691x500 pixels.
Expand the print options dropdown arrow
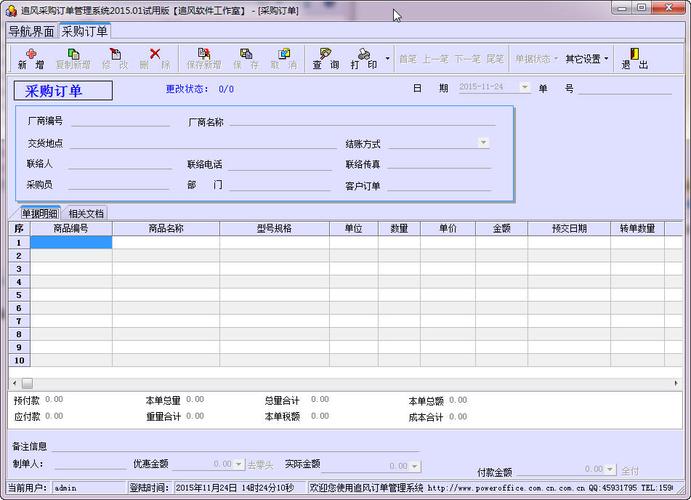point(387,59)
